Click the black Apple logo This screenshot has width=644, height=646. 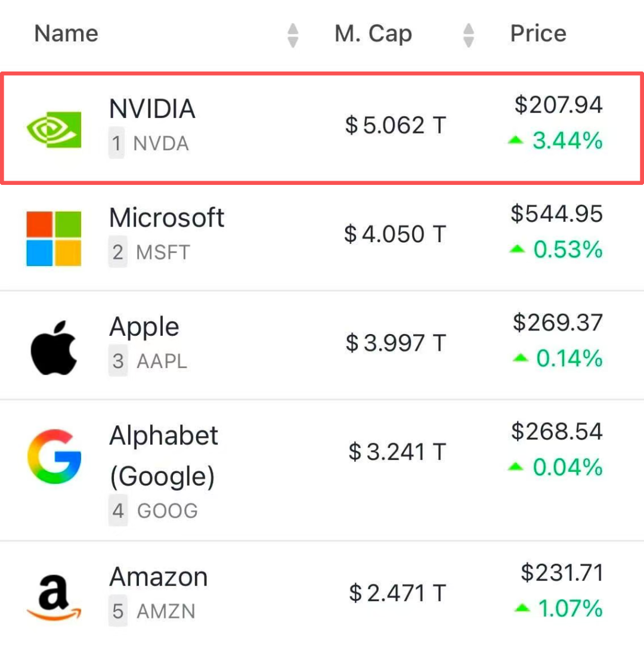click(54, 347)
